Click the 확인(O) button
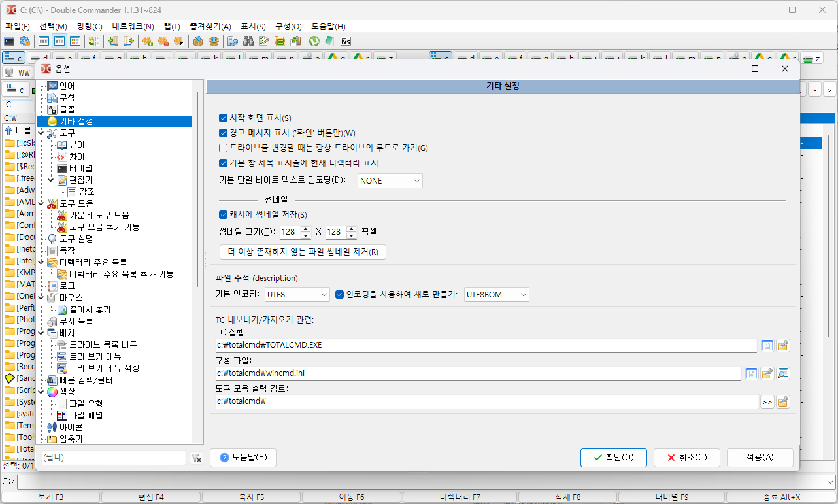The image size is (838, 504). click(x=613, y=458)
